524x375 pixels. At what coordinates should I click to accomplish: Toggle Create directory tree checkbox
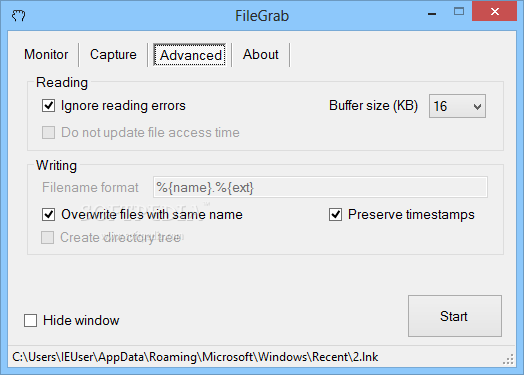[47, 237]
